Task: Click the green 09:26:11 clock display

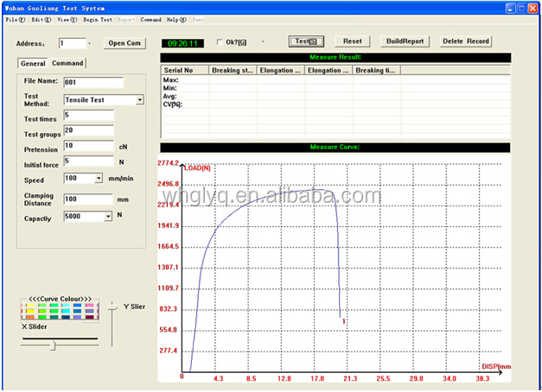Action: click(182, 43)
